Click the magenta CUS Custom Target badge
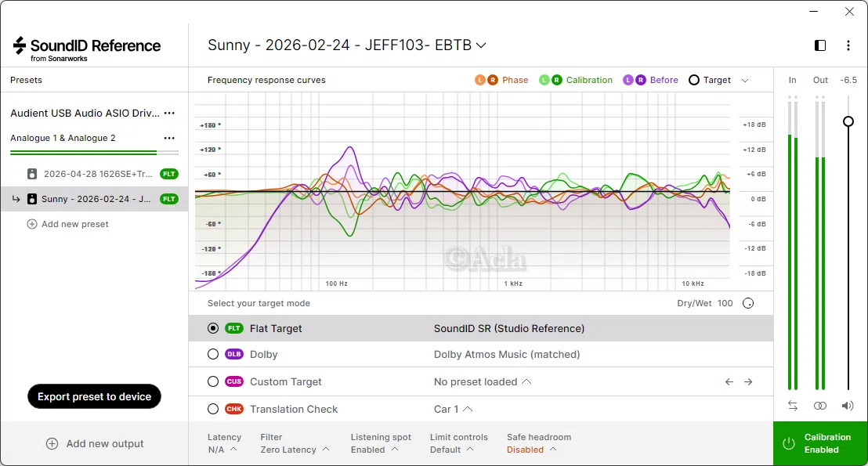Image resolution: width=868 pixels, height=466 pixels. [x=234, y=382]
